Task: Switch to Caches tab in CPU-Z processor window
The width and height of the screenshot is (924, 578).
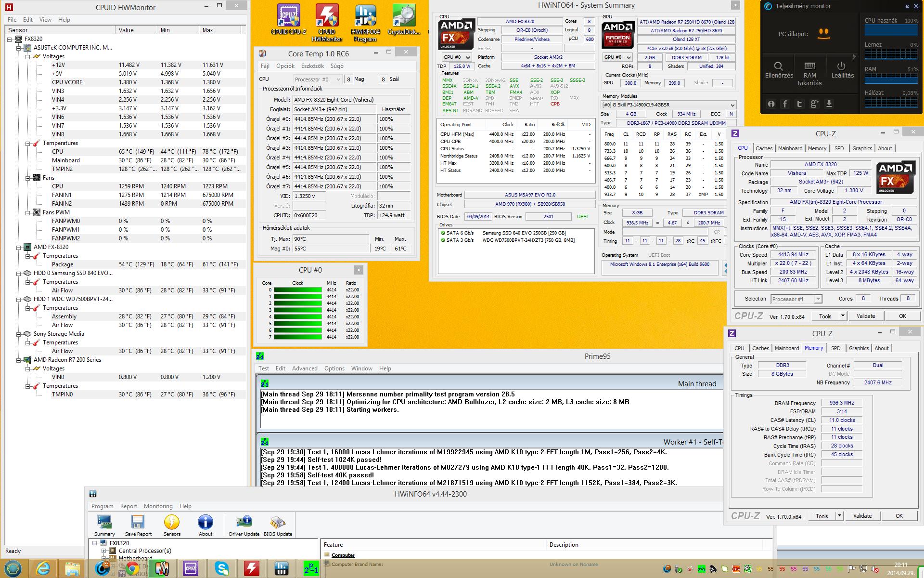Action: pos(764,148)
